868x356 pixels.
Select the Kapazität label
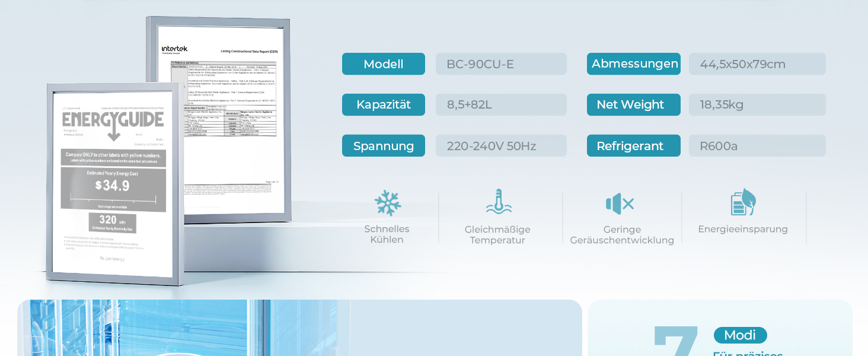(384, 104)
